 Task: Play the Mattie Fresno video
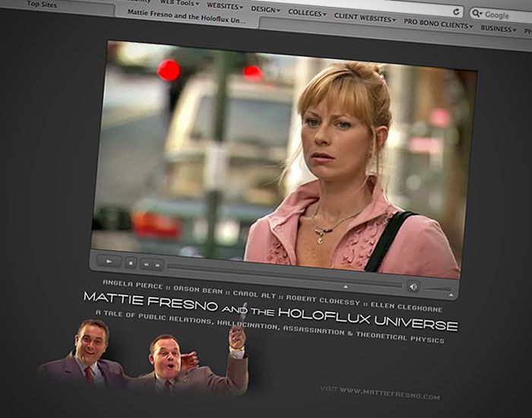coord(109,261)
